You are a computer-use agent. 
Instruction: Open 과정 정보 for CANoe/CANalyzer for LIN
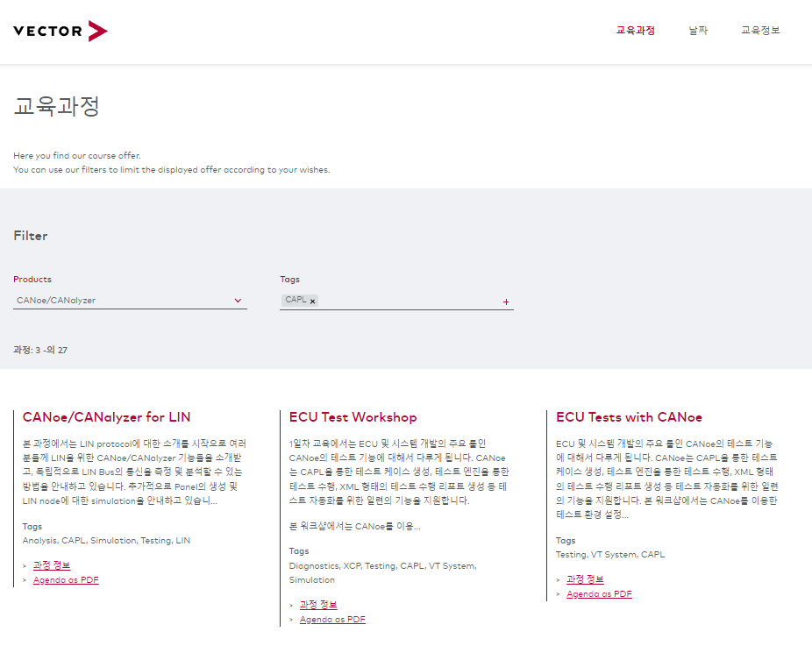(52, 565)
